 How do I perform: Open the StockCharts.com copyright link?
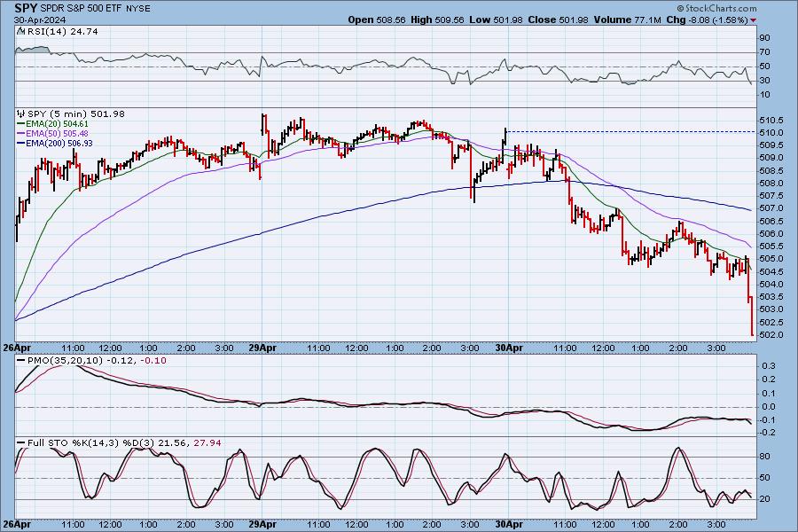(716, 8)
